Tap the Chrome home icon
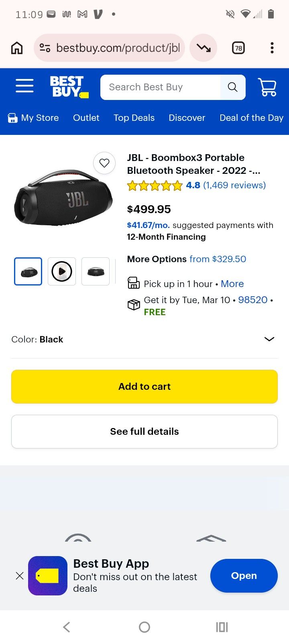The image size is (289, 644). click(17, 48)
